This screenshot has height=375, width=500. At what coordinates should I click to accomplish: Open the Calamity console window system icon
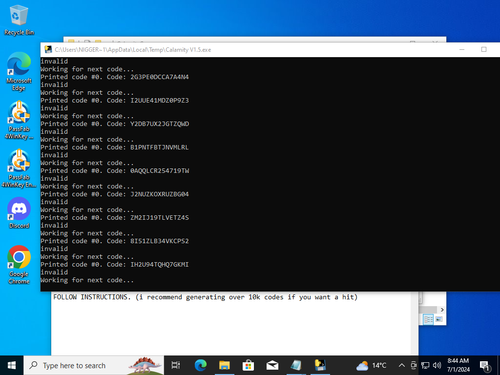tap(48, 50)
